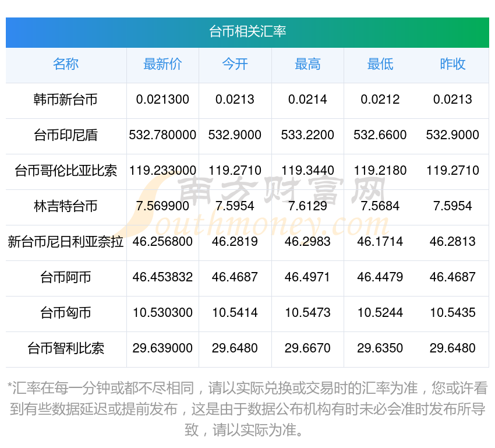
Task: Click the 最新价 column header
Action: [x=162, y=65]
